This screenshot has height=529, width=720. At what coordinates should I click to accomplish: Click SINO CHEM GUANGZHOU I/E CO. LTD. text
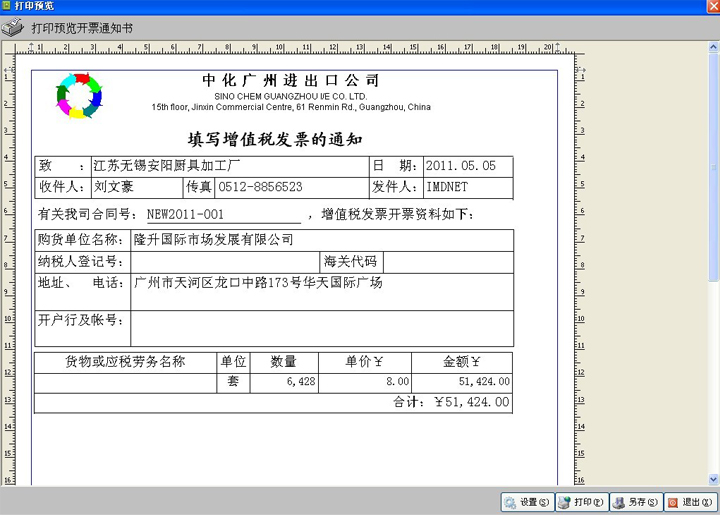tap(291, 96)
